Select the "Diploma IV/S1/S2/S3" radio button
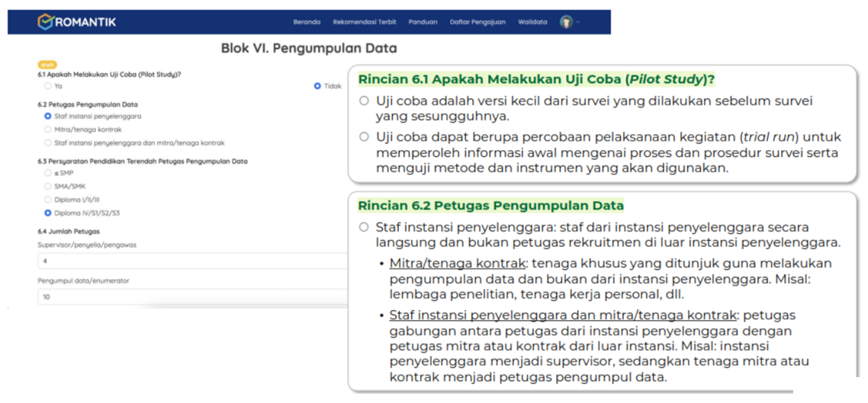 (x=48, y=213)
